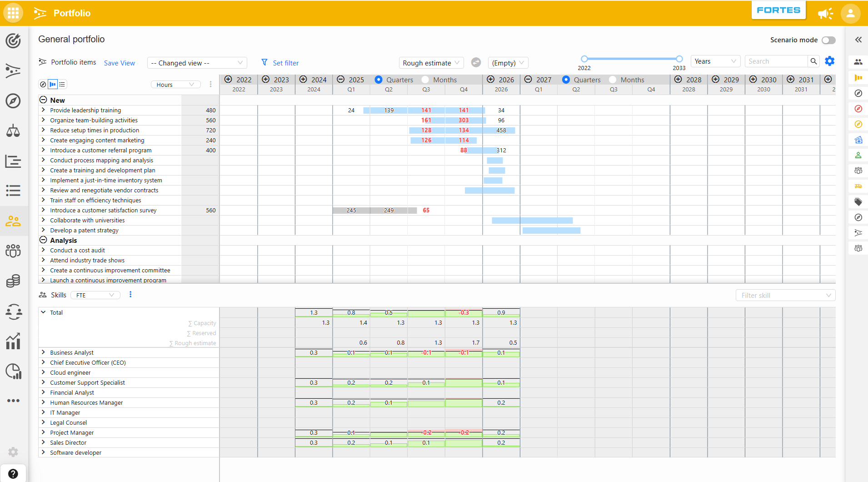The image size is (868, 482).
Task: Open the red compass icon in right panel
Action: [858, 109]
